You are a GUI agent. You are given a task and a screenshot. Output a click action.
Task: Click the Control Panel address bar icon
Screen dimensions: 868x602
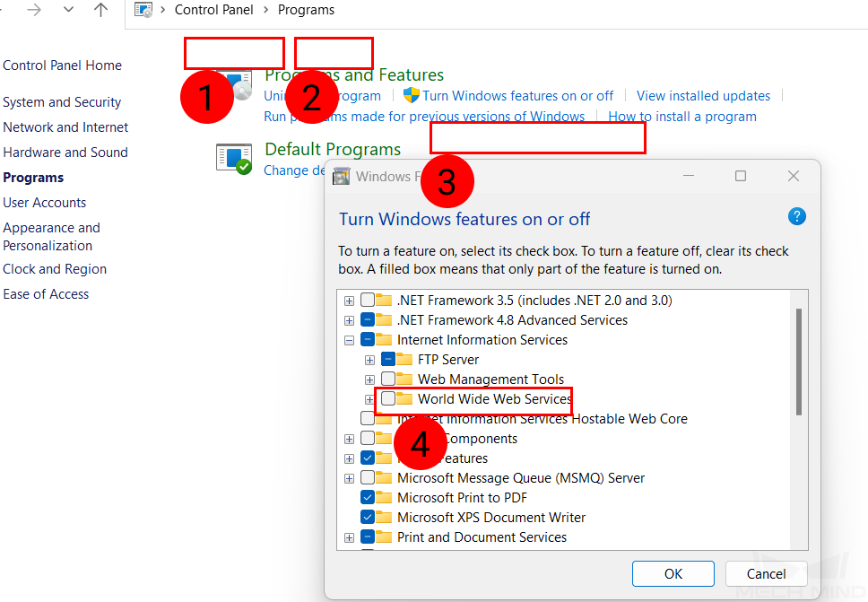143,10
